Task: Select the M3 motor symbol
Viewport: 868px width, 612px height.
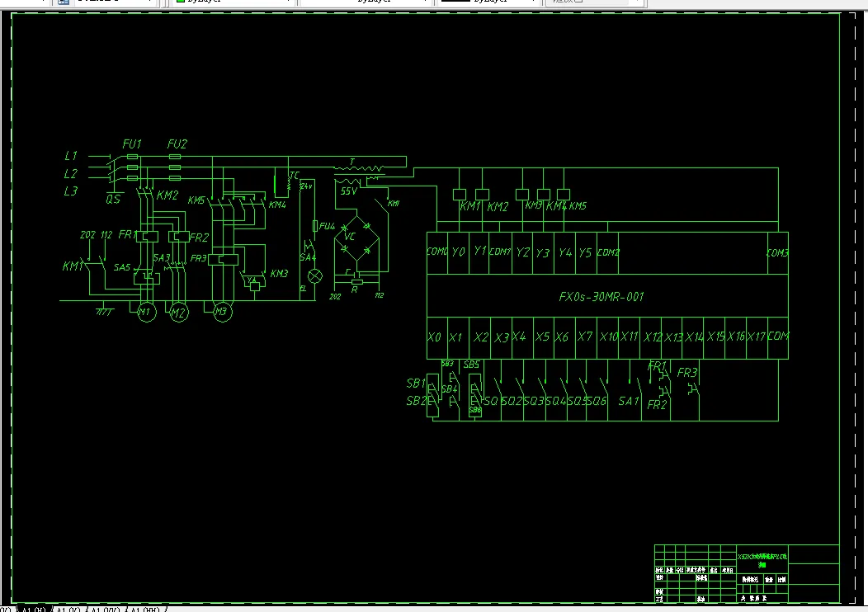Action: click(222, 312)
